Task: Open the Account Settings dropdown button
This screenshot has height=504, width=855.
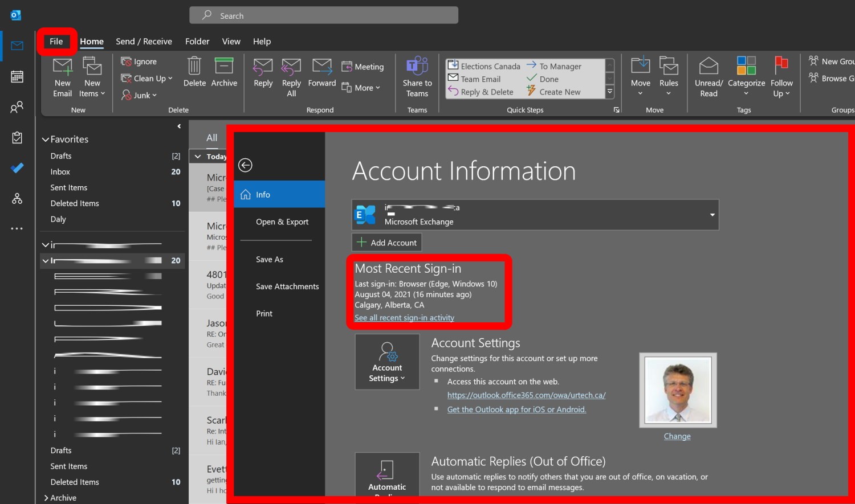Action: pos(387,362)
